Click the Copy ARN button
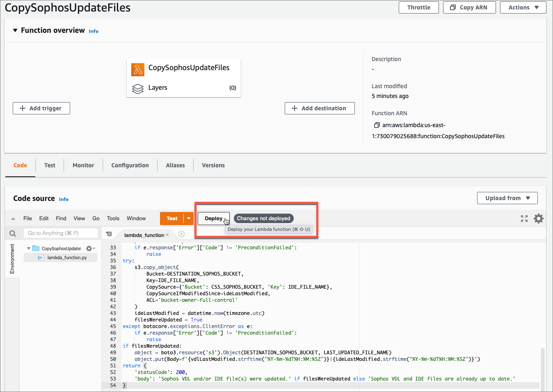Viewport: 553px width, 392px height. (x=469, y=7)
